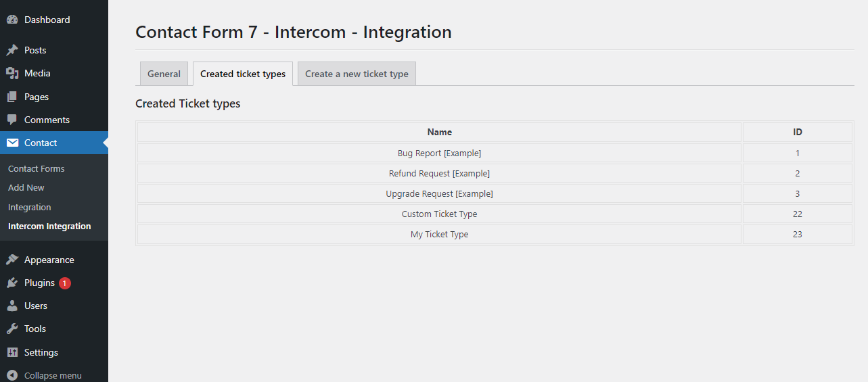Viewport: 868px width, 382px height.
Task: Open the Integration submenu link
Action: click(x=30, y=207)
